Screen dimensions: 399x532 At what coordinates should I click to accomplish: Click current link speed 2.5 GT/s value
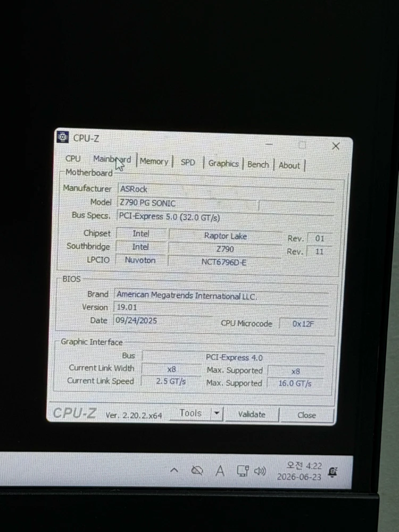tap(171, 382)
